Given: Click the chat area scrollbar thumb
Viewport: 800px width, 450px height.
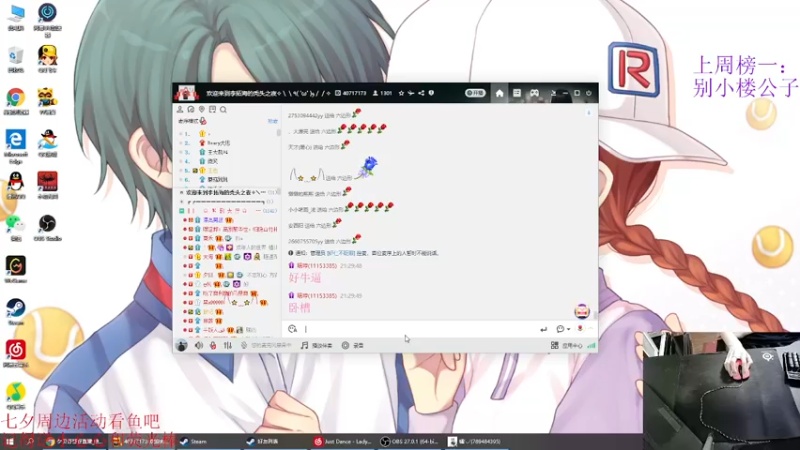Looking at the screenshot, I should [595, 316].
